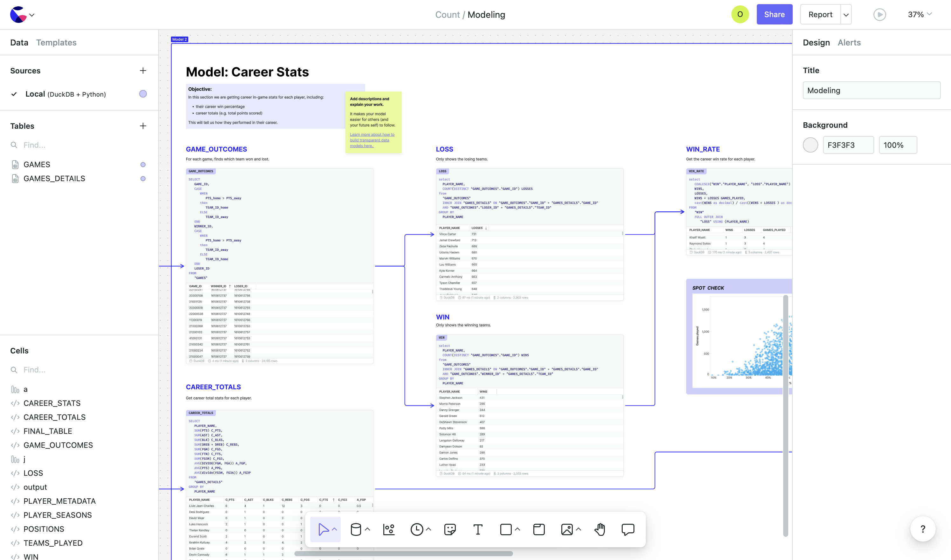Toggle the GAMES table status indicator
Viewport: 951px width, 560px height.
(143, 164)
